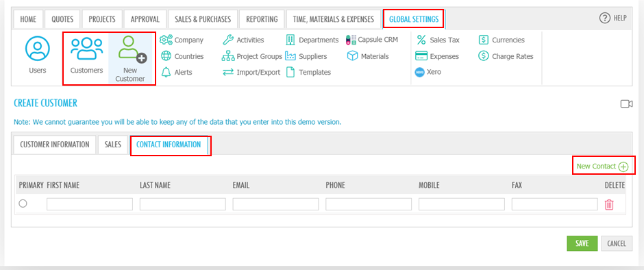Click the Help question mark icon
This screenshot has height=270, width=644.
(x=604, y=18)
